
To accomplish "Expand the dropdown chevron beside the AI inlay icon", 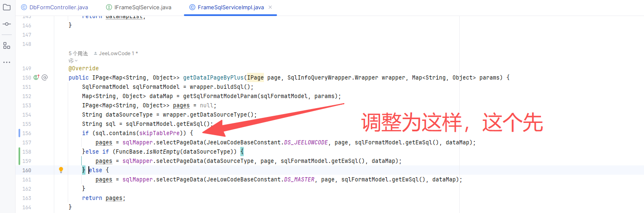I will coord(76,61).
